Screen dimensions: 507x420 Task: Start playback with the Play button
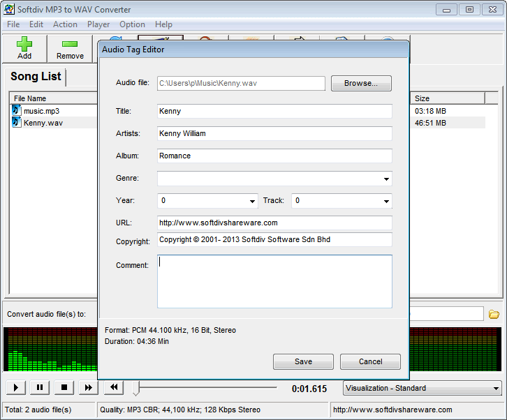(16, 387)
